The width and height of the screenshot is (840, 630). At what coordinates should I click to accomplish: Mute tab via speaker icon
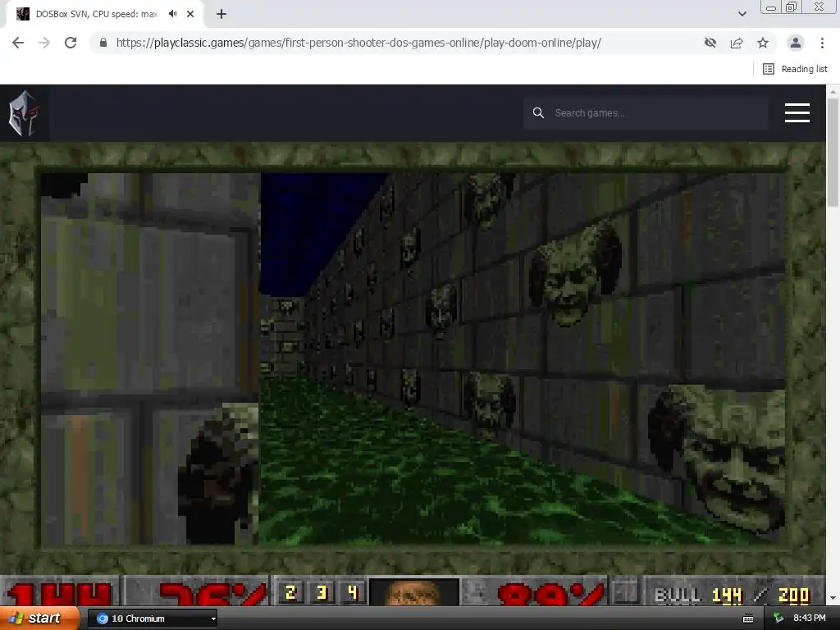point(172,14)
